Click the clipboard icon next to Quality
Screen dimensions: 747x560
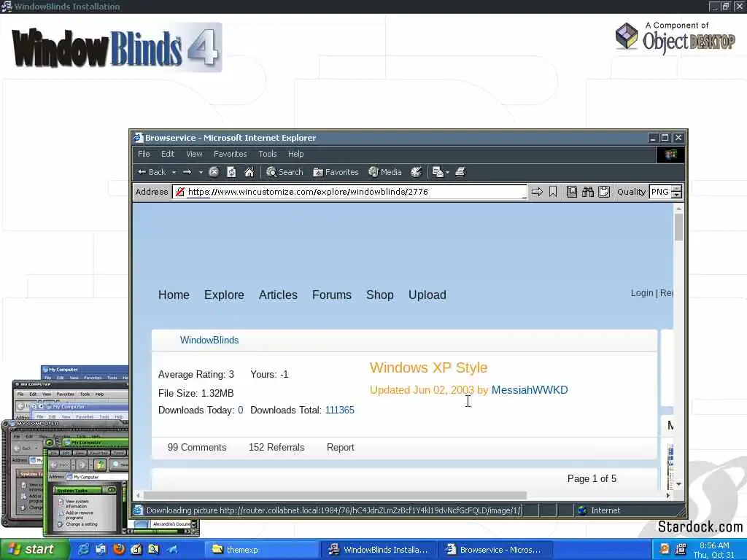[604, 192]
